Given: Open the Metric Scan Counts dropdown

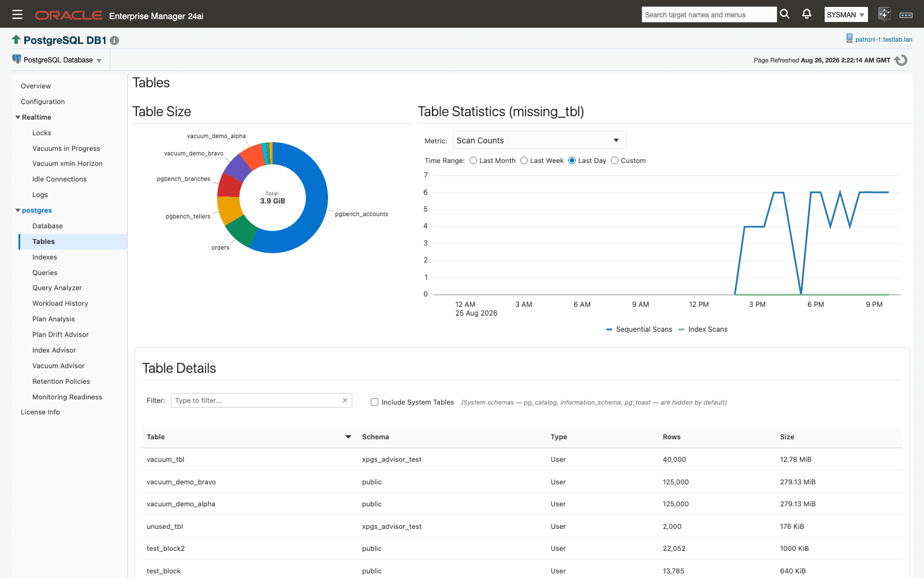Looking at the screenshot, I should pos(539,140).
